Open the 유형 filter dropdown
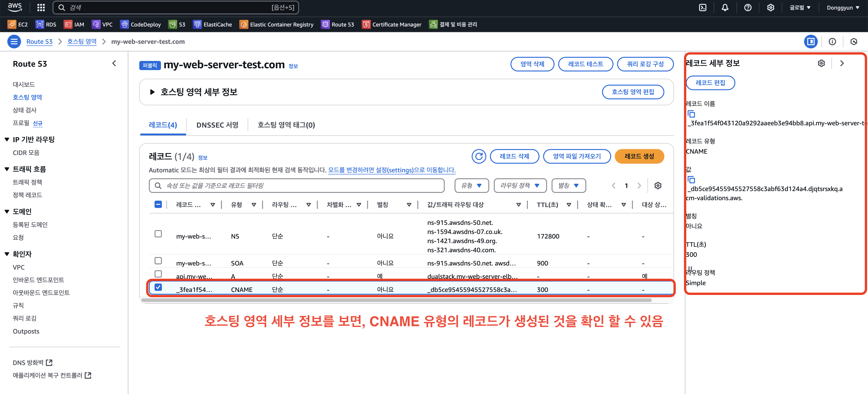This screenshot has width=868, height=394. 471,186
